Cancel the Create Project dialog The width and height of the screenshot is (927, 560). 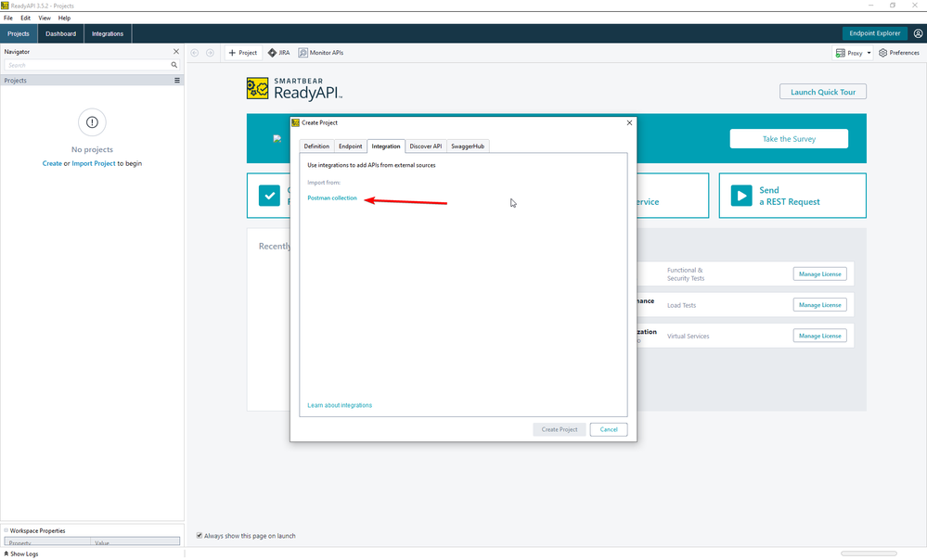coord(609,429)
